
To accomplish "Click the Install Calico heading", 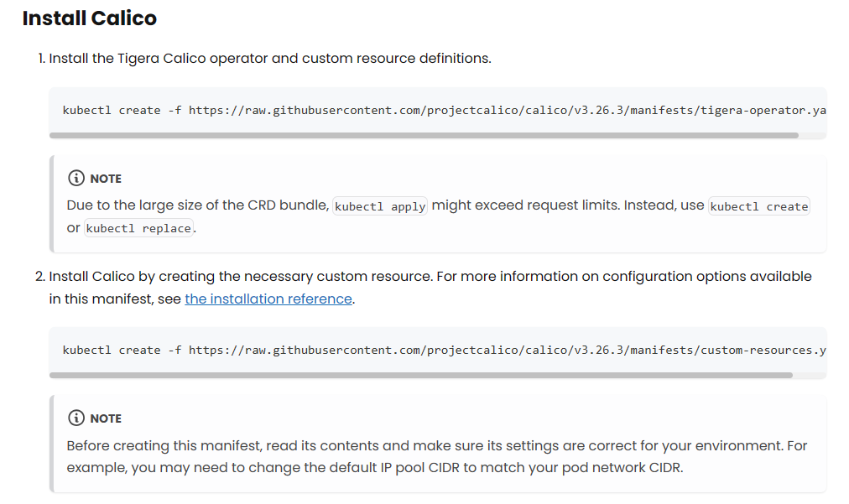I will (89, 18).
